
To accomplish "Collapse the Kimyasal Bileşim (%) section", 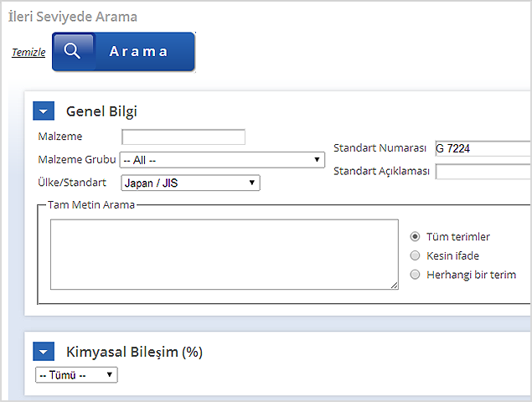I will 44,352.
